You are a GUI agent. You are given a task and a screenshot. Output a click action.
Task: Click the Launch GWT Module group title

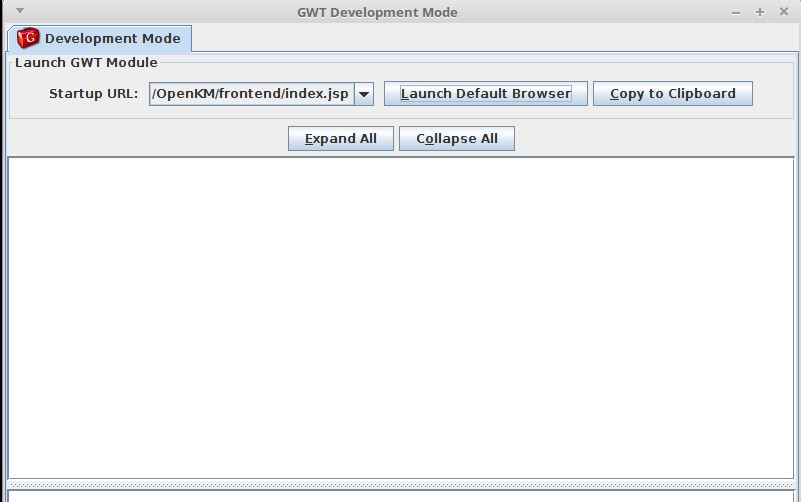(x=86, y=62)
